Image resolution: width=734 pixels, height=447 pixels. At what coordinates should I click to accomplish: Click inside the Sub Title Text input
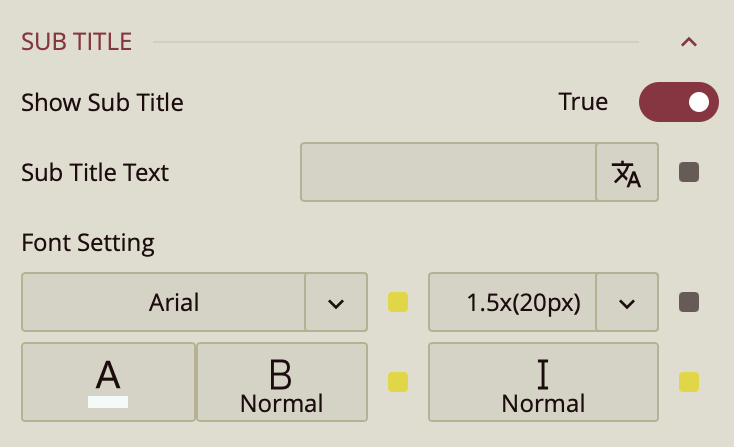pyautogui.click(x=448, y=173)
